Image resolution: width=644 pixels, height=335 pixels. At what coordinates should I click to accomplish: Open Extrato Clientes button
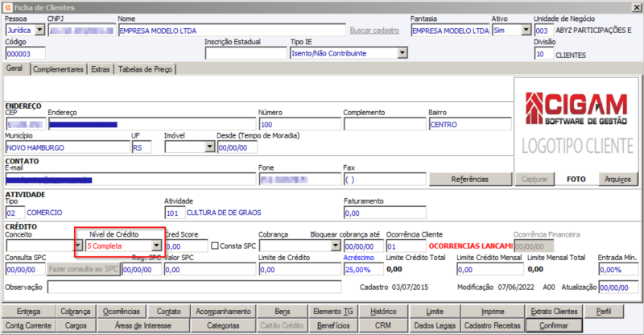click(554, 312)
